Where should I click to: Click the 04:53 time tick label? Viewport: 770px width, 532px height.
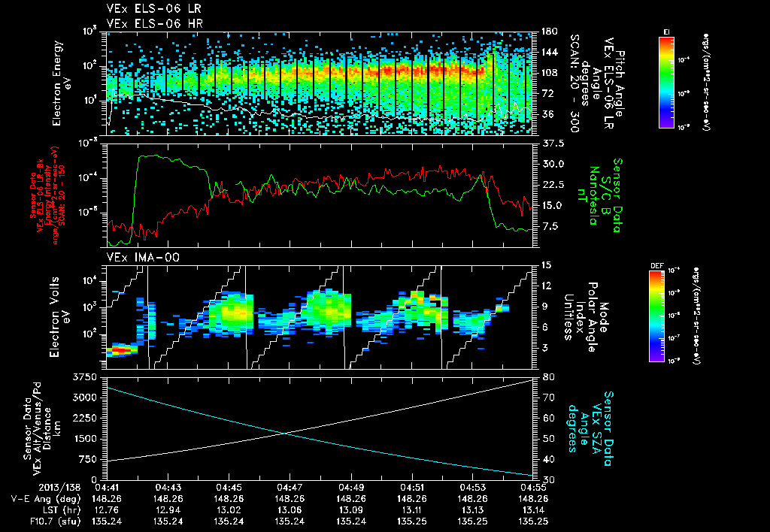(473, 488)
